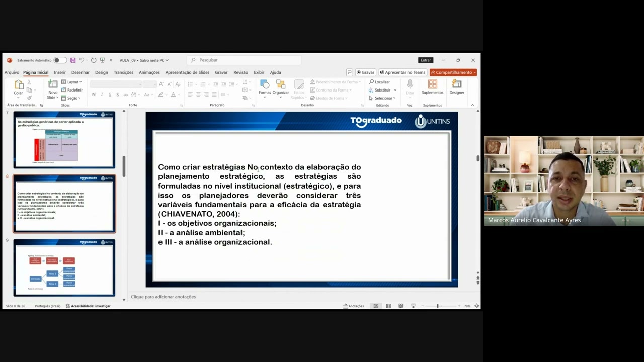Switch to Reading view icon
The width and height of the screenshot is (644, 362).
pos(401,306)
